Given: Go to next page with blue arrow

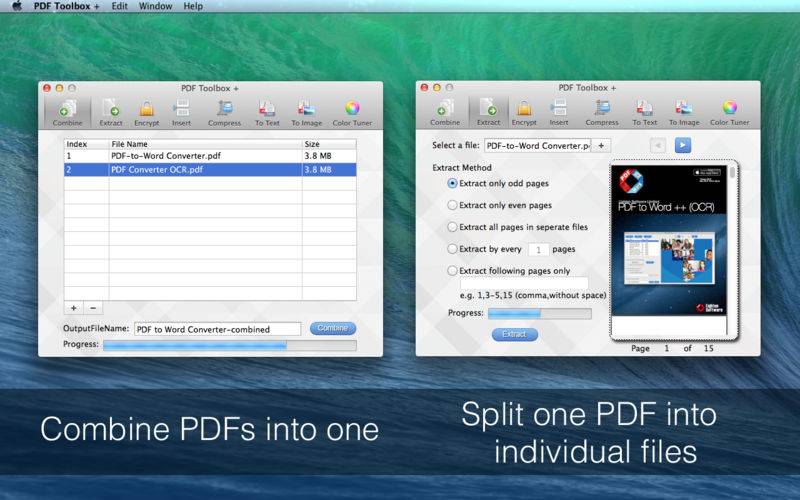Looking at the screenshot, I should (683, 145).
